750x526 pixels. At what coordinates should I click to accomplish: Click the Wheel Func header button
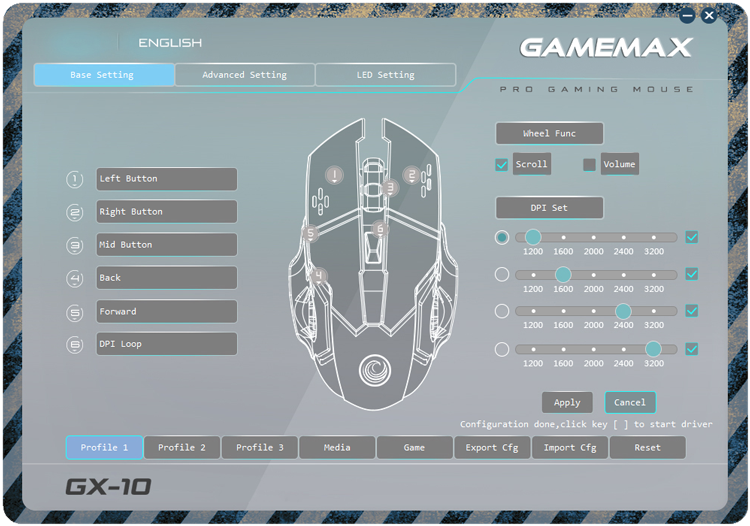[x=550, y=133]
